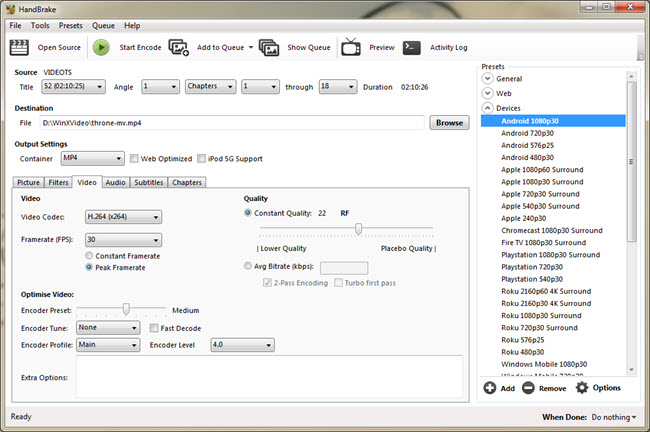This screenshot has height=432, width=650.
Task: Open the Presets menu
Action: [70, 26]
